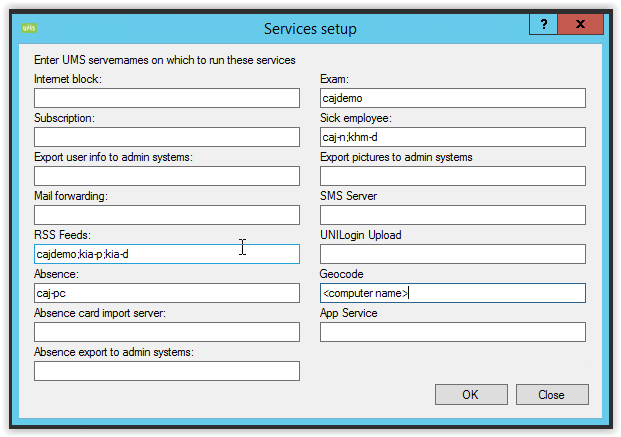
Task: Select the SMS Server text box
Action: [452, 215]
